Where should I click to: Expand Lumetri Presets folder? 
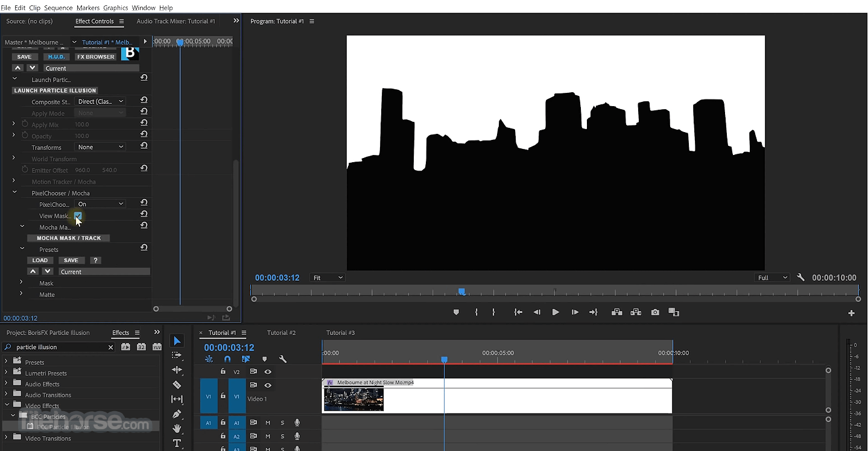click(x=6, y=373)
